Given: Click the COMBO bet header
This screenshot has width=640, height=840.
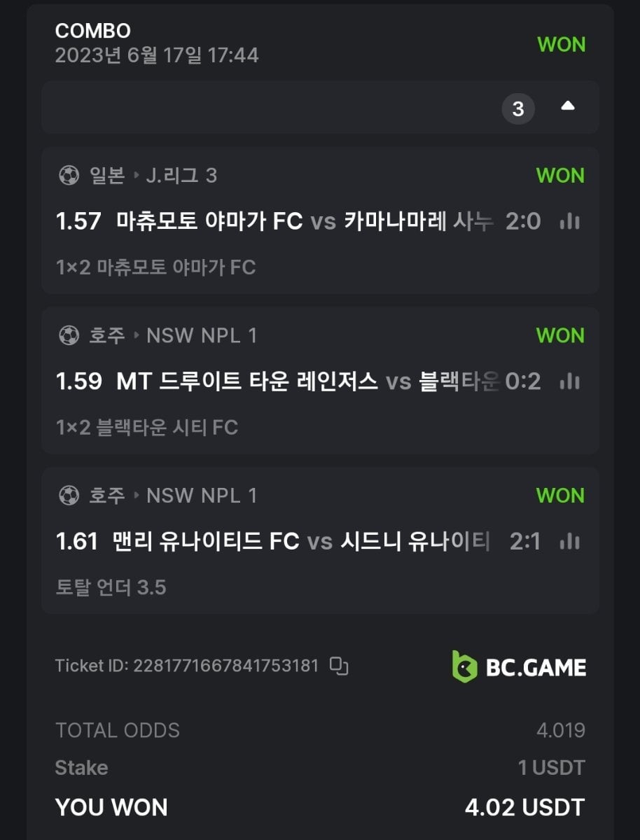Looking at the screenshot, I should 92,31.
